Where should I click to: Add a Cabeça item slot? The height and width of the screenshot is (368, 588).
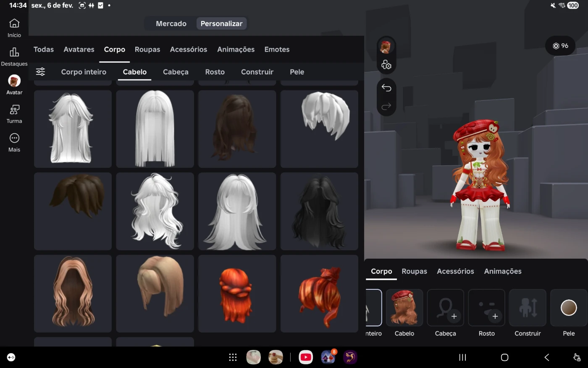445,308
